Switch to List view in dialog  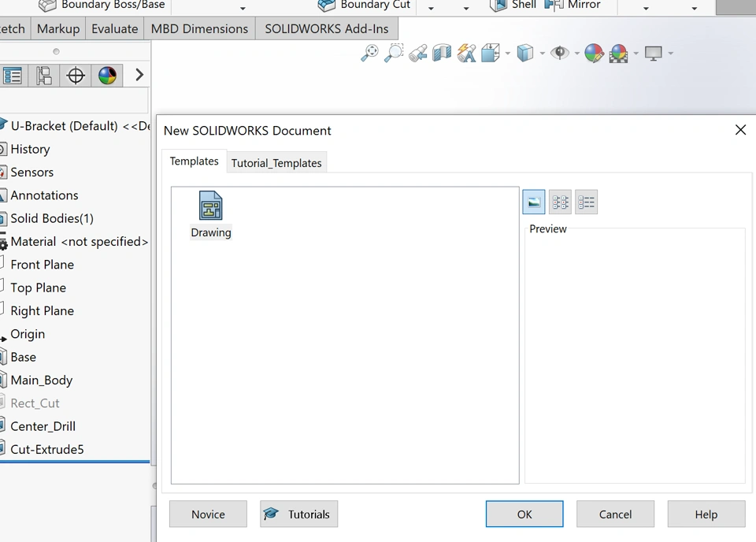(560, 202)
